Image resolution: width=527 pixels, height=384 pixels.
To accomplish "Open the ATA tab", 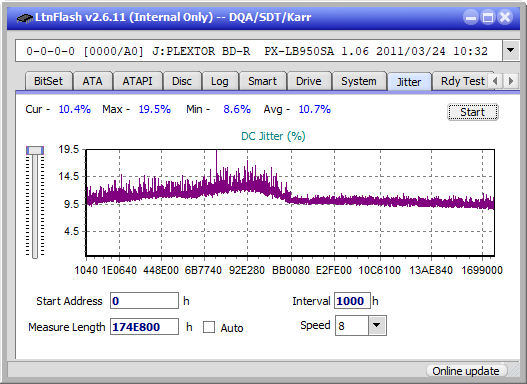I will (x=92, y=81).
